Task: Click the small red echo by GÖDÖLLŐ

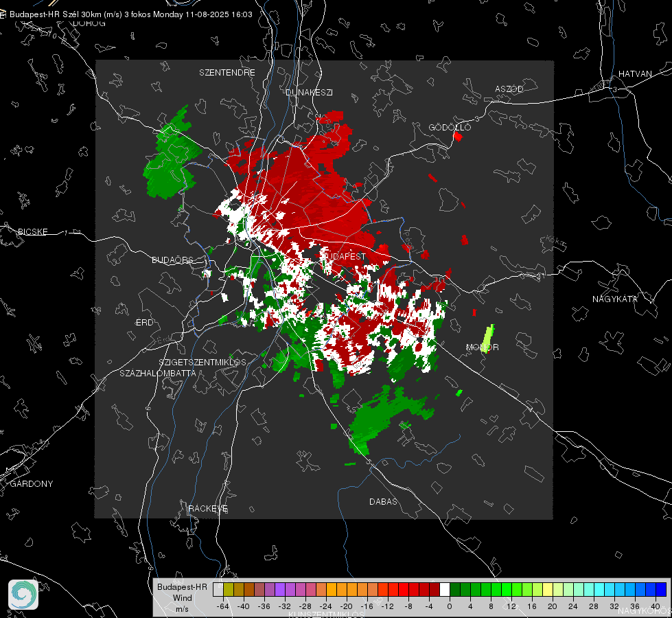Action: pos(458,137)
